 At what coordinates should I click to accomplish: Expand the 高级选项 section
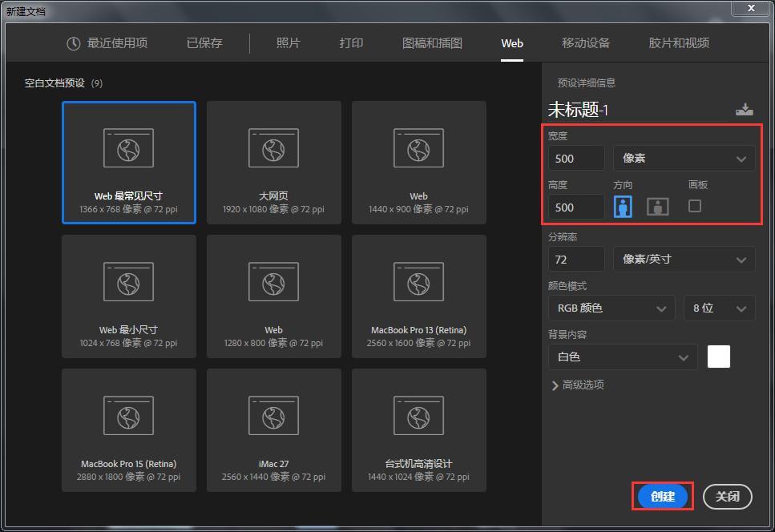(581, 385)
